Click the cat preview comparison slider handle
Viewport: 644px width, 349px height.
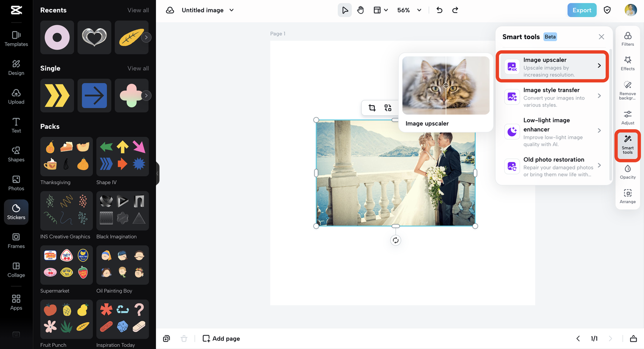click(x=446, y=85)
